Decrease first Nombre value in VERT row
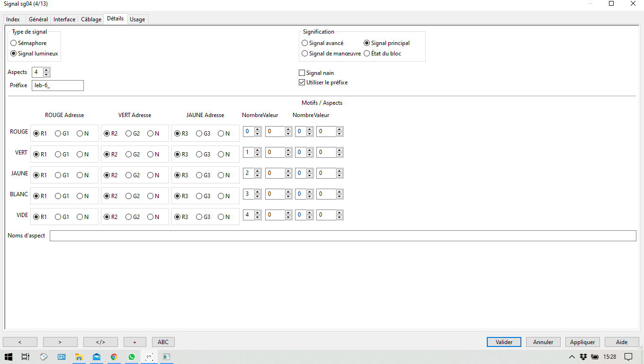The image size is (644, 364). (x=258, y=155)
